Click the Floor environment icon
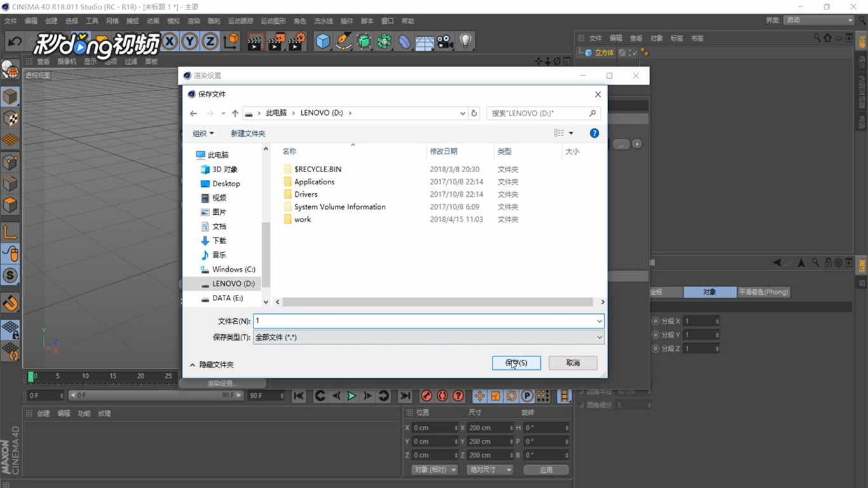Viewport: 868px width, 488px height. click(424, 42)
